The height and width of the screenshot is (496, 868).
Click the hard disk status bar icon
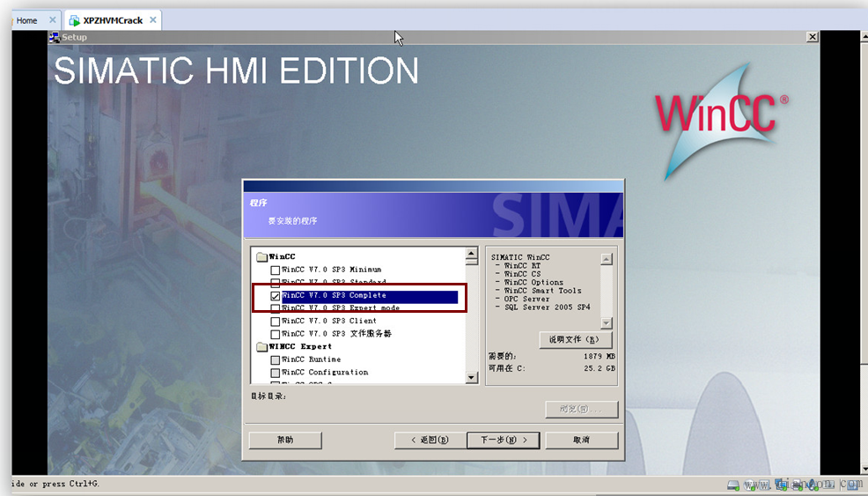click(x=732, y=485)
